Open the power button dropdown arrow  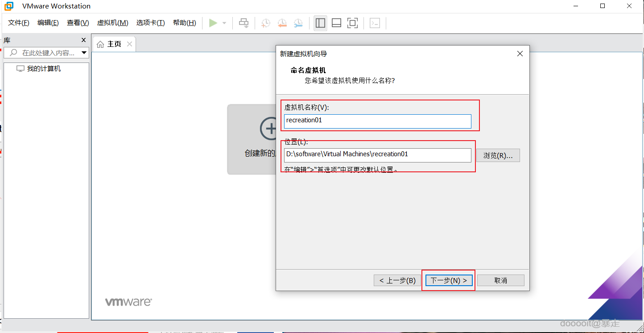224,23
